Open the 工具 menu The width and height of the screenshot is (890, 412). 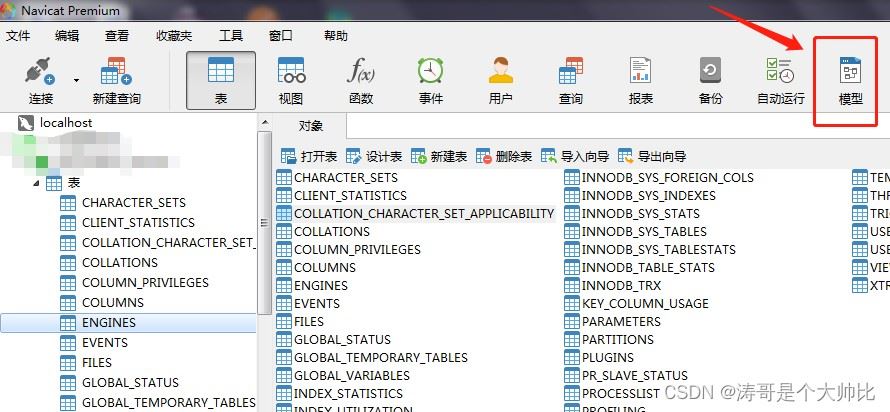231,36
